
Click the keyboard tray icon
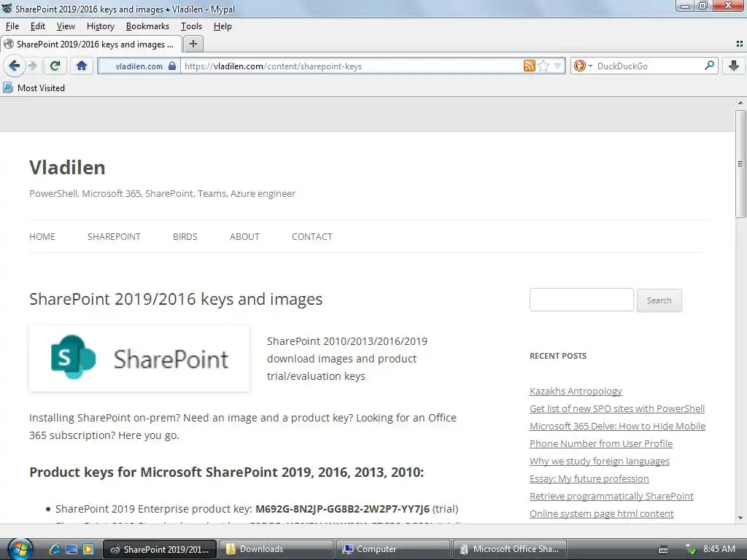tap(662, 550)
